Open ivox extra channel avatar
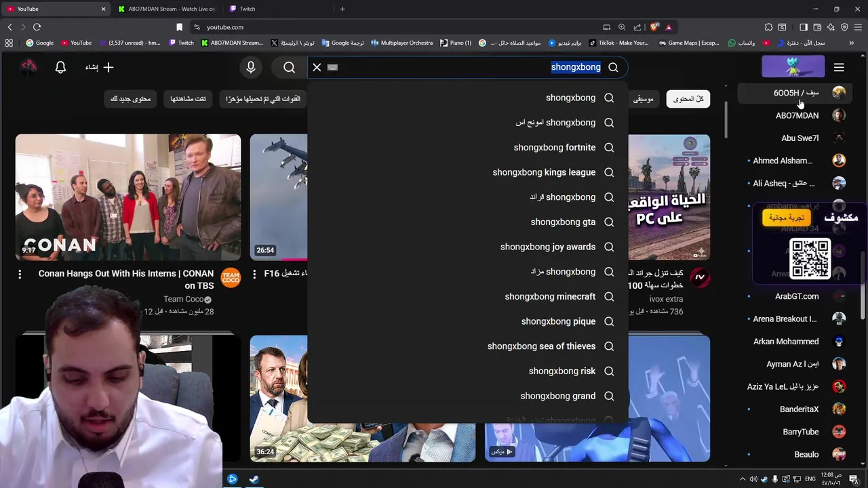Screen dimensions: 868x488 (x=700, y=277)
